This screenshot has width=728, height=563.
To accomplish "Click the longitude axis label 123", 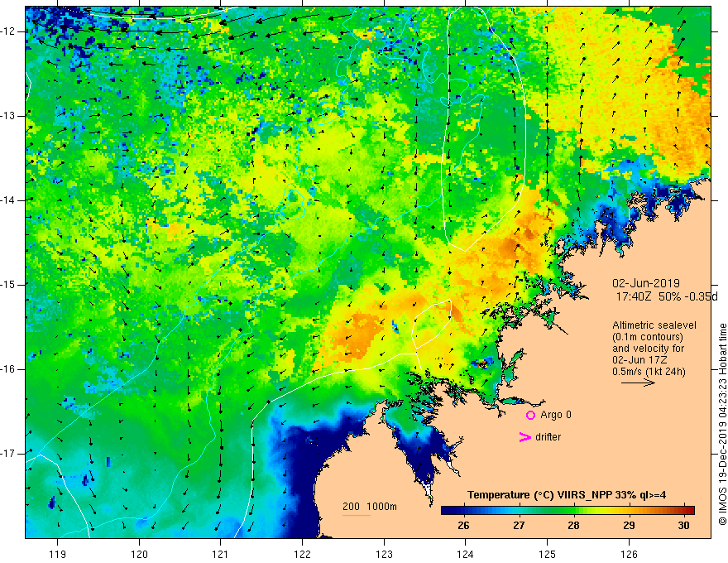I will (384, 554).
